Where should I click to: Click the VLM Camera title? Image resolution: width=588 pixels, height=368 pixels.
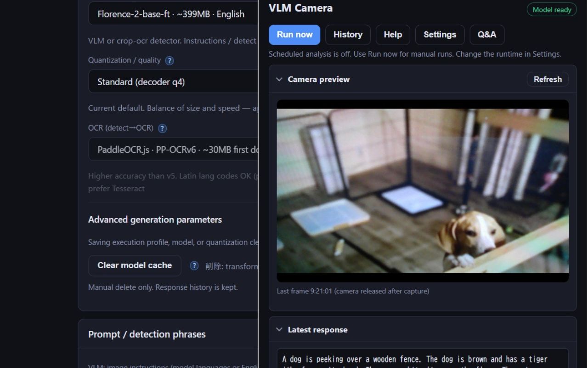tap(300, 8)
